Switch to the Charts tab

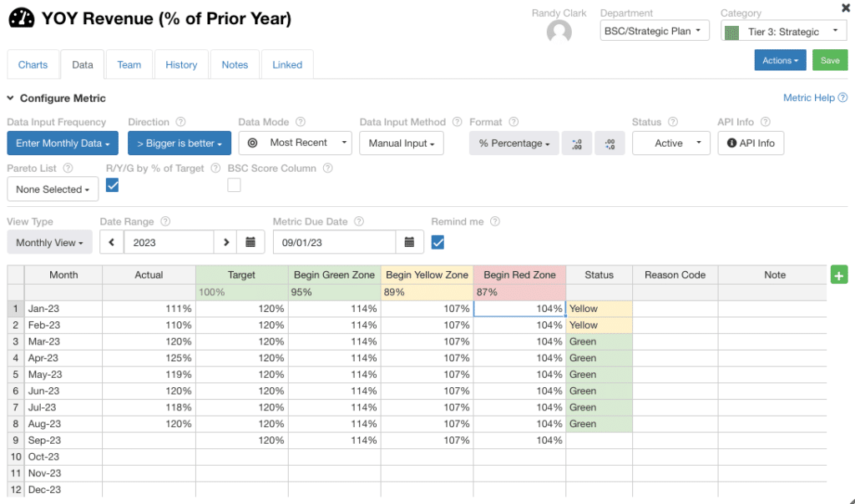tap(33, 65)
